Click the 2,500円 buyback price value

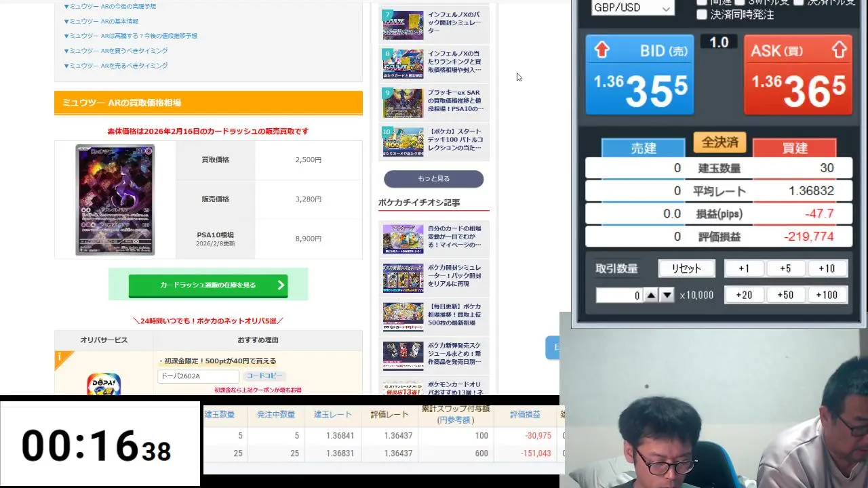(x=309, y=160)
